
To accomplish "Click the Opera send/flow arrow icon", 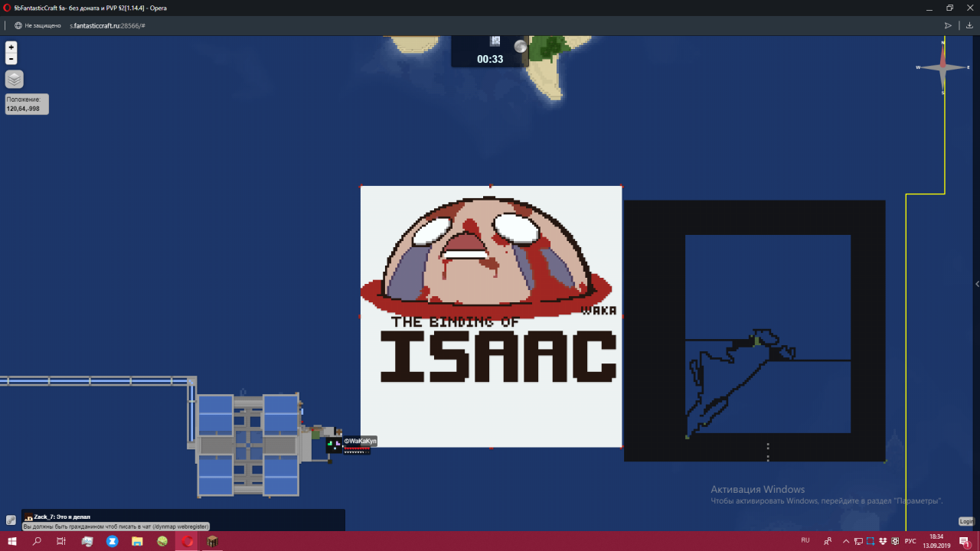I will (948, 25).
